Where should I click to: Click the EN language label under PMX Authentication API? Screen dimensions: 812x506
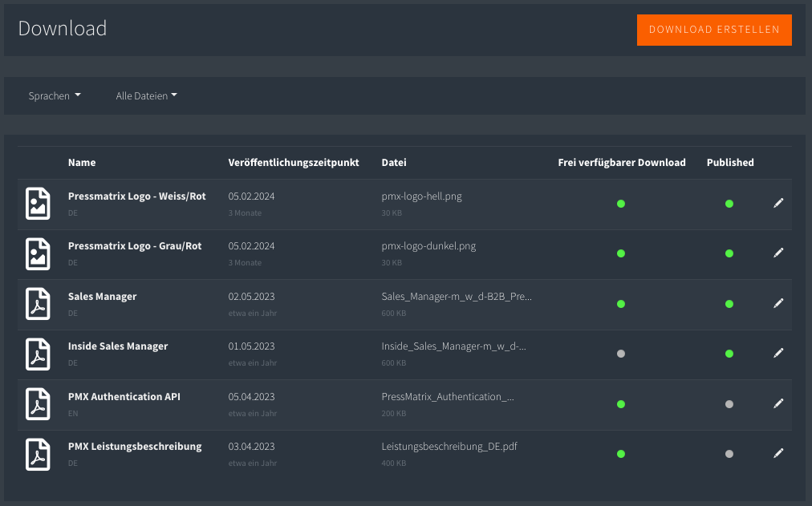pos(73,414)
